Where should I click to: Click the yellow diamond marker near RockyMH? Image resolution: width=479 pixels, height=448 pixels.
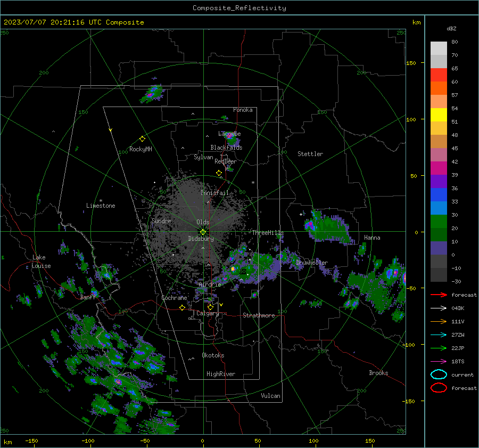tap(142, 139)
